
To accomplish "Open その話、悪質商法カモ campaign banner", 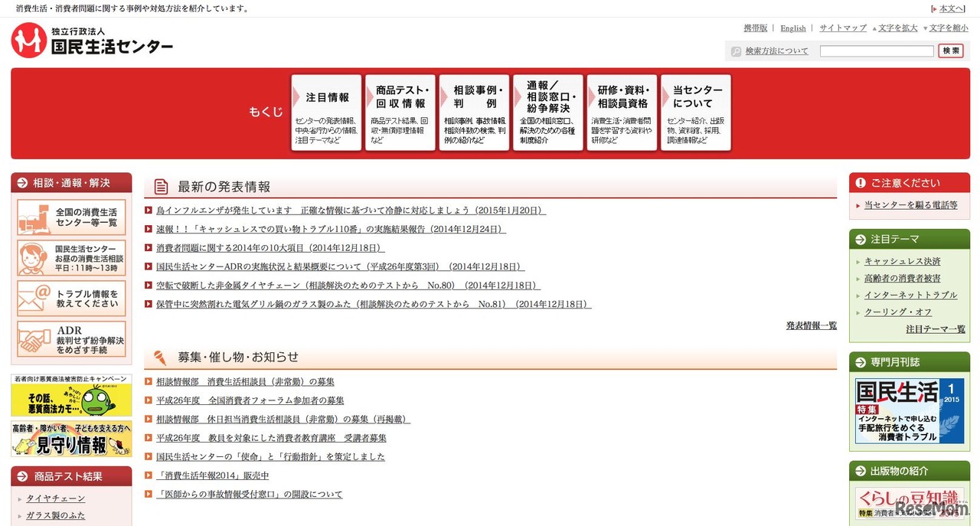I will 71,395.
